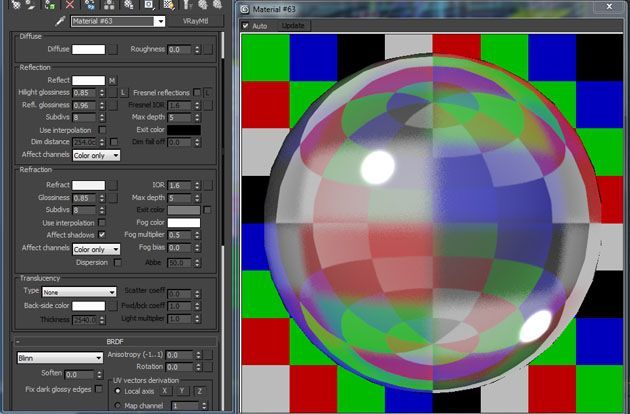Image resolution: width=630 pixels, height=414 pixels.
Task: Click the Put to Library icon
Action: 129,4
